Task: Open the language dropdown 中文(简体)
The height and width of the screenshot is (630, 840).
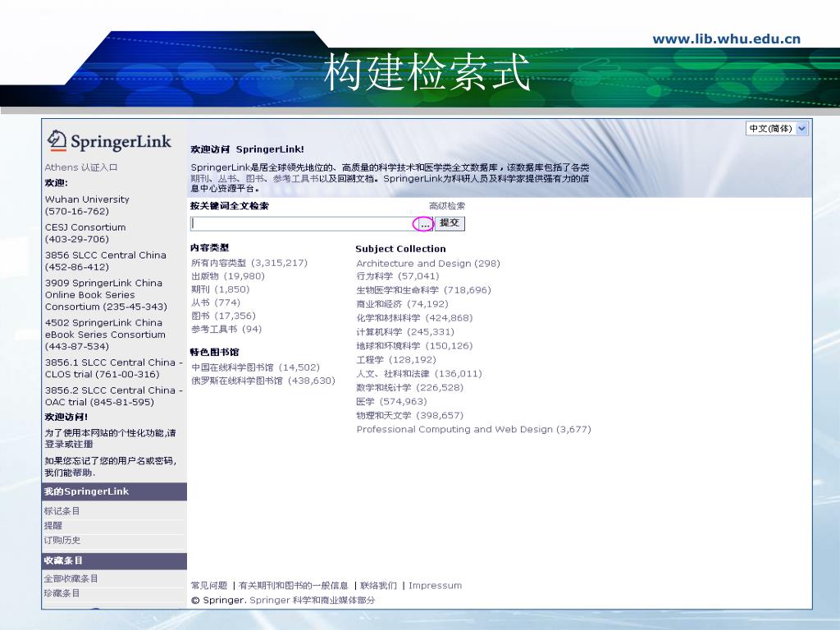Action: coord(776,129)
